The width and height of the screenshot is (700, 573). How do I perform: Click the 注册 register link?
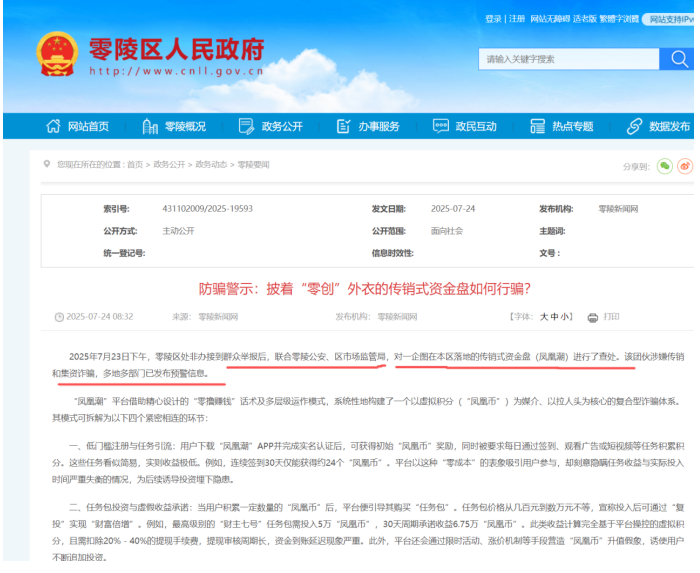coord(516,19)
